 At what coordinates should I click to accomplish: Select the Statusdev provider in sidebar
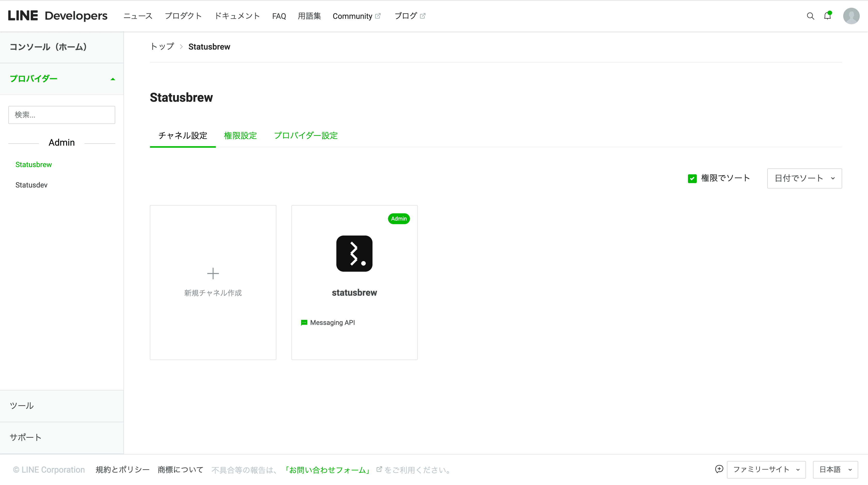[31, 185]
